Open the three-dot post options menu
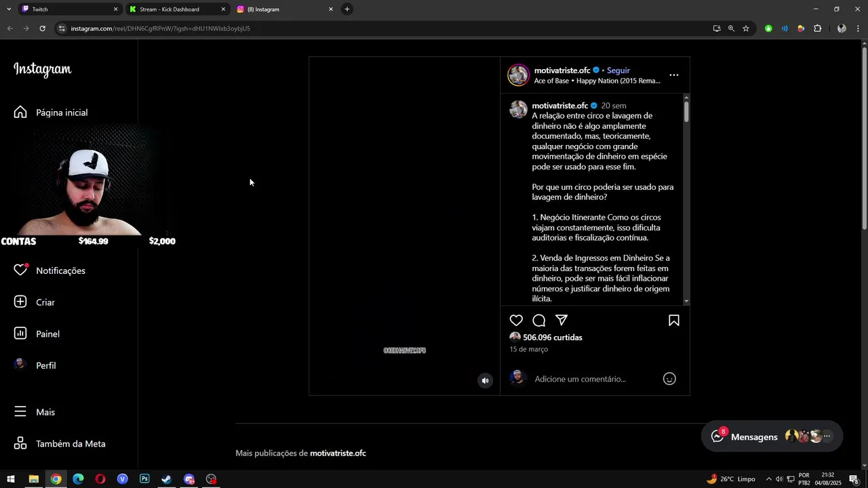 click(x=673, y=75)
